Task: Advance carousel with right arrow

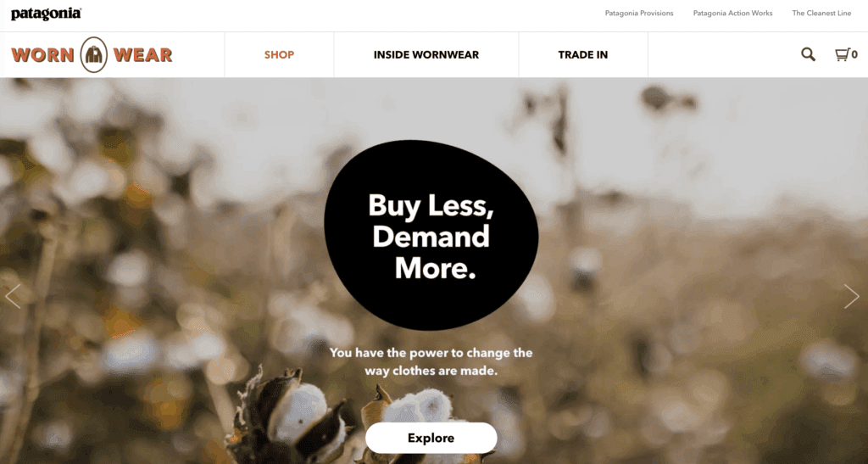Action: click(851, 296)
